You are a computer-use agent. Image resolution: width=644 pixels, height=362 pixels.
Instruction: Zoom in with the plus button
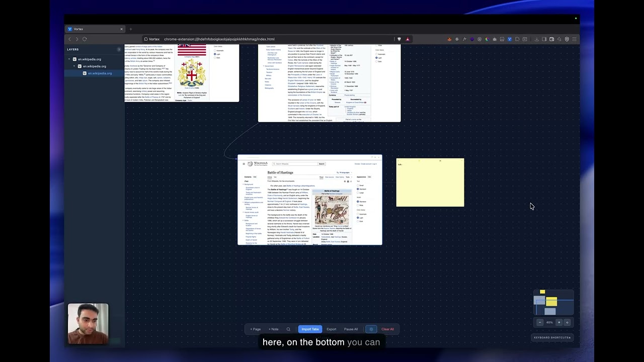pos(558,322)
